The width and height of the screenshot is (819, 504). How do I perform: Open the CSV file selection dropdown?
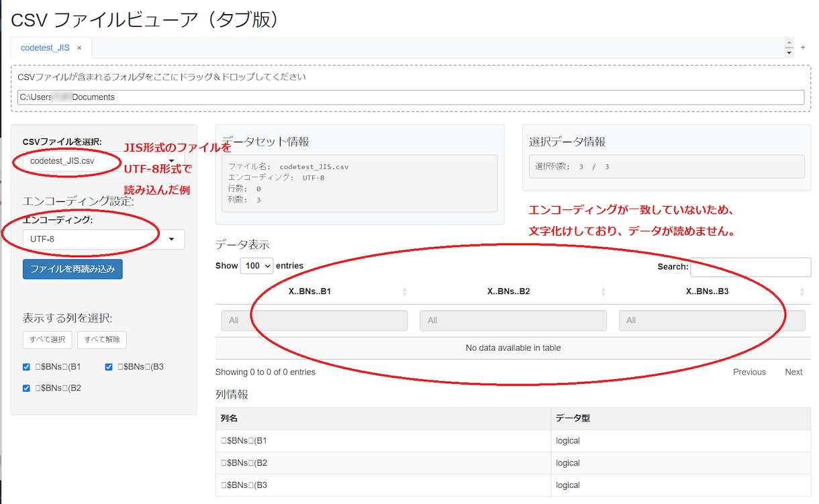tap(103, 161)
